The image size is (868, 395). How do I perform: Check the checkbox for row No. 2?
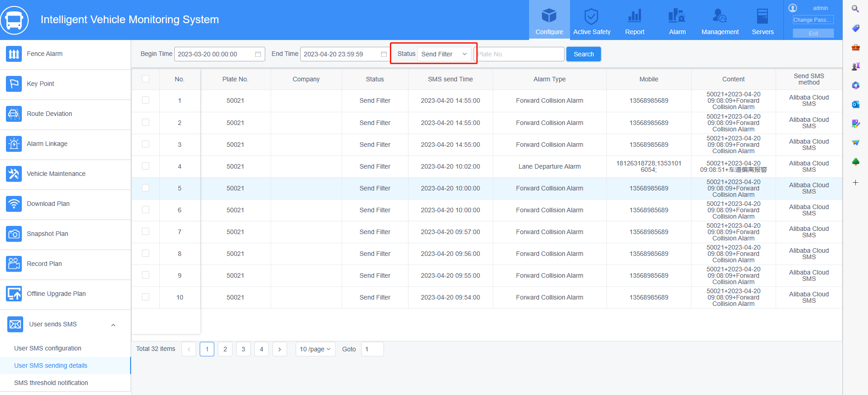coord(146,122)
